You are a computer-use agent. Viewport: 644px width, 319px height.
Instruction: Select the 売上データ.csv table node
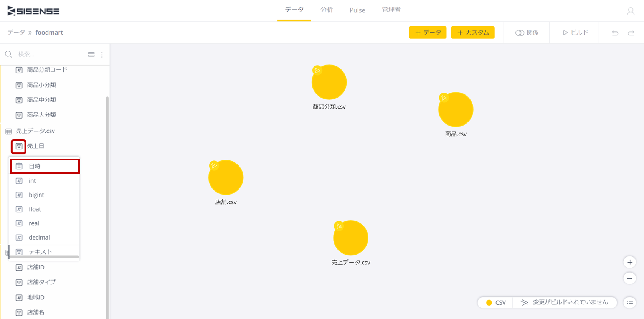point(350,238)
